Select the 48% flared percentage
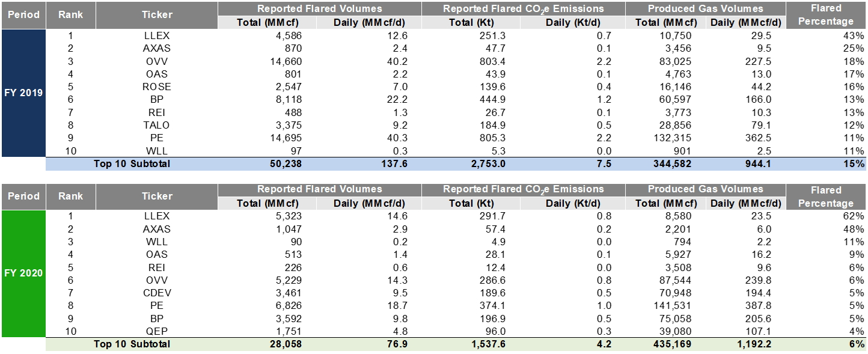 [x=855, y=229]
